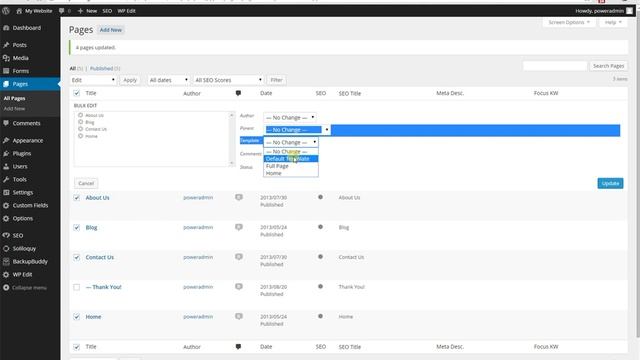Open Comments in the sidebar
Screen dimensions: 640x360
click(x=26, y=123)
